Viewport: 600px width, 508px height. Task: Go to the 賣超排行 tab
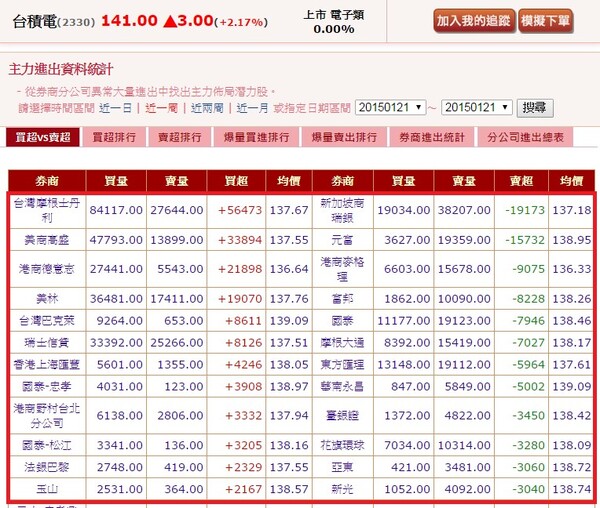pos(179,138)
